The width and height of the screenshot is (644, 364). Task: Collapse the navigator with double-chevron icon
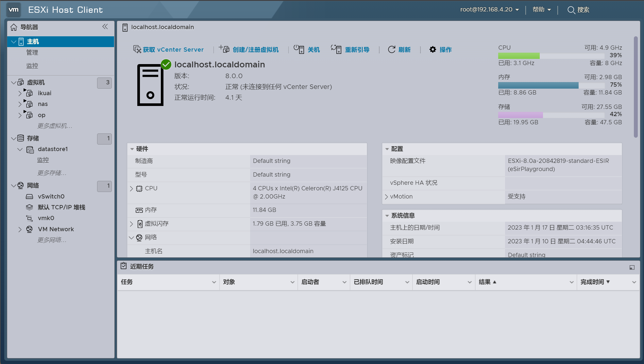(105, 27)
